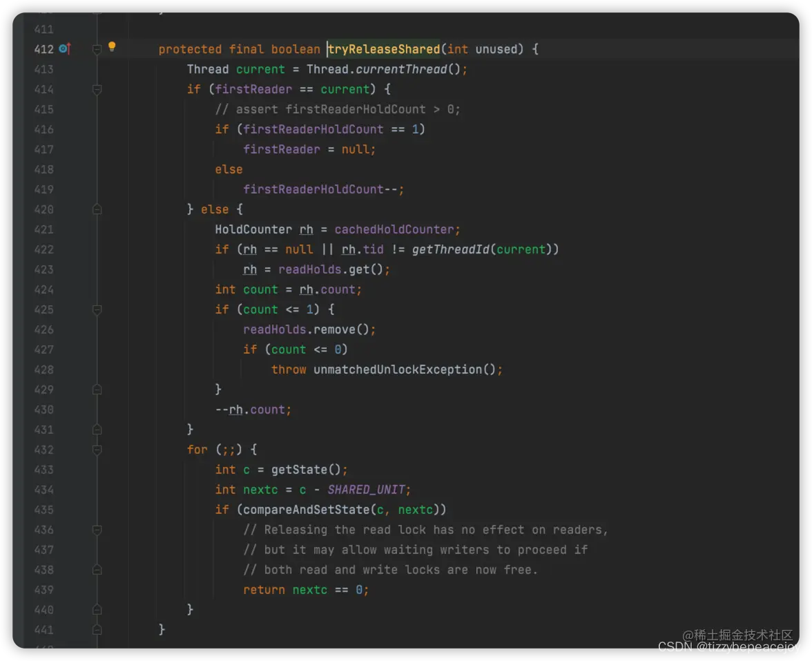Click the tryReleaseShared method name
This screenshot has width=812, height=661.
point(384,49)
